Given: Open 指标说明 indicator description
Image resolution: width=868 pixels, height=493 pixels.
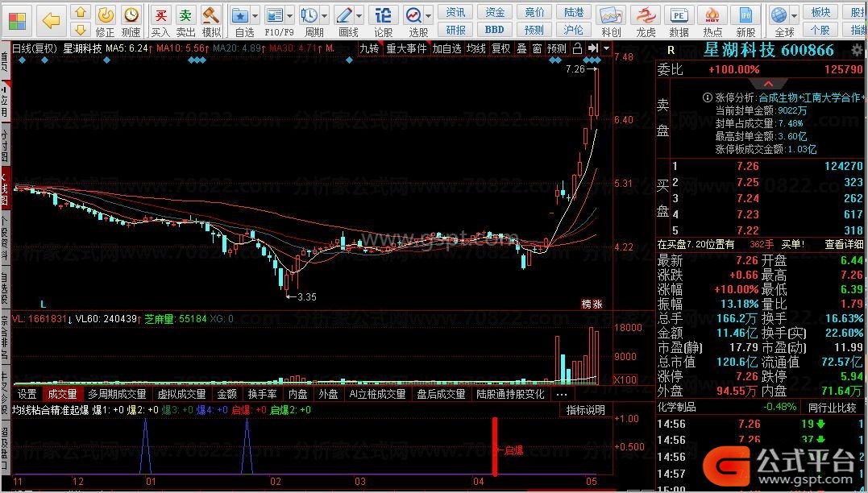Looking at the screenshot, I should pyautogui.click(x=585, y=410).
